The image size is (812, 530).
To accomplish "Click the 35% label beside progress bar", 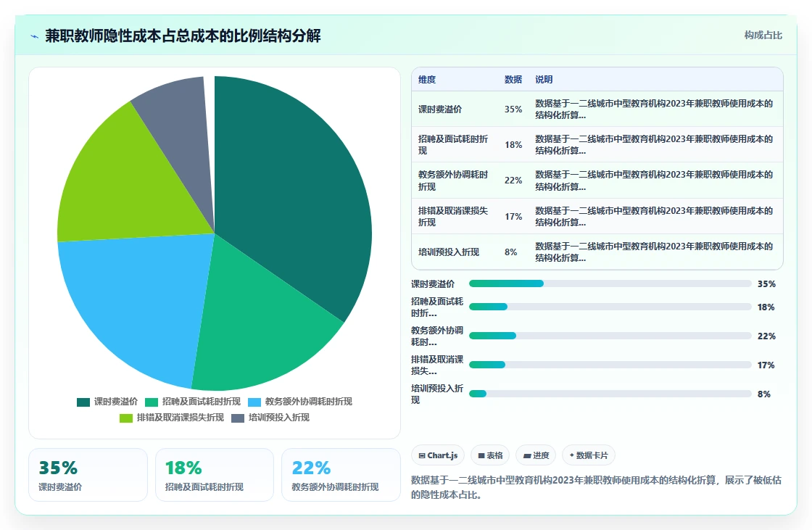I will 766,284.
